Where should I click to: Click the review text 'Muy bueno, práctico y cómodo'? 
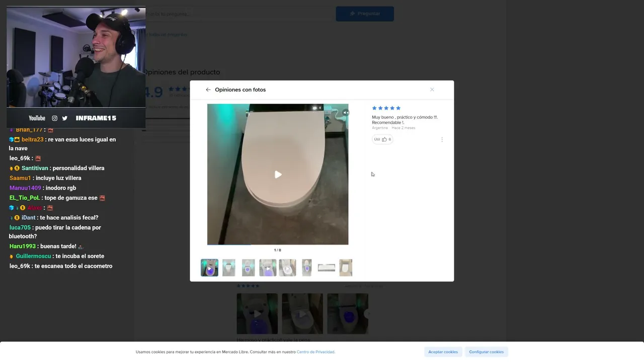coord(405,120)
